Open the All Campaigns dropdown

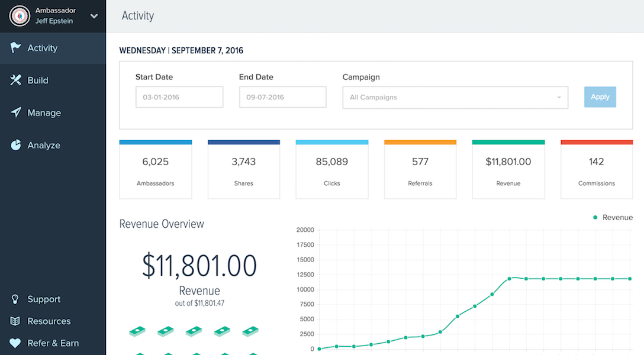point(455,98)
